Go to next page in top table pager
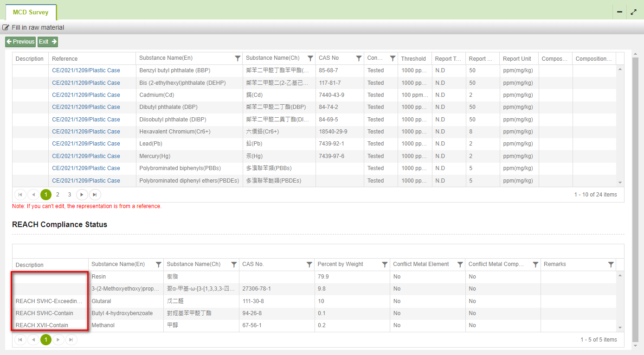 point(82,195)
